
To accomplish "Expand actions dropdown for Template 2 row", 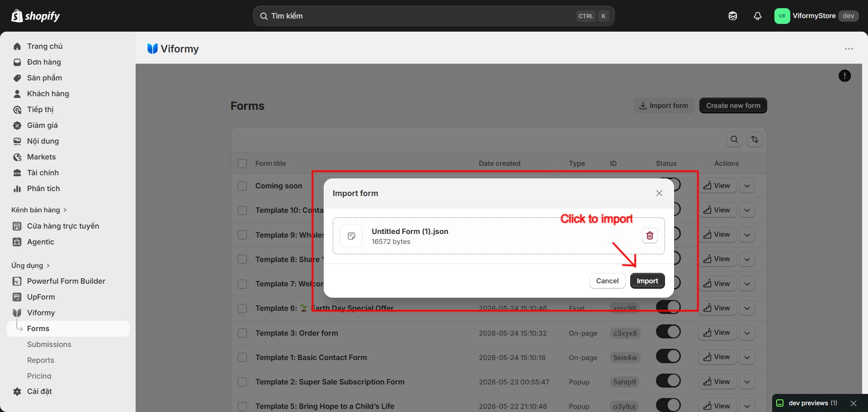I will (x=747, y=381).
